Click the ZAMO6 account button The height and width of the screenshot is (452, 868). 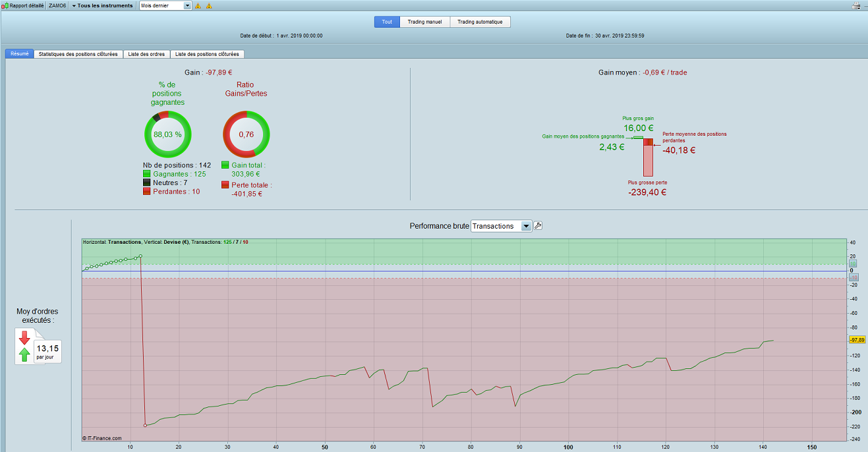pos(57,5)
